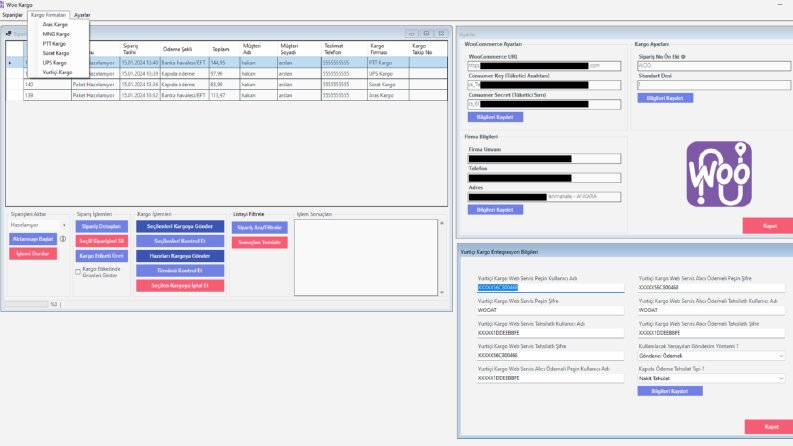Click the Sipariş No Ön Eki field
The width and height of the screenshot is (793, 446).
click(x=714, y=66)
